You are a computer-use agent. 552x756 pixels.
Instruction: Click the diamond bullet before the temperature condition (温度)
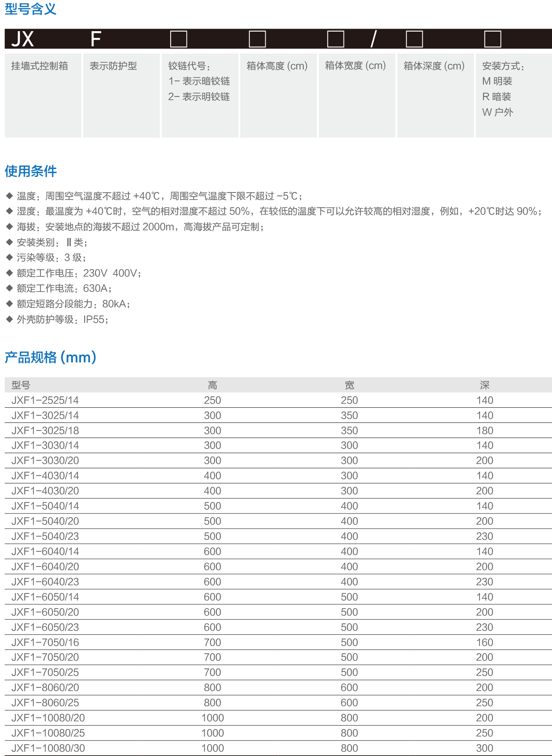[9, 196]
